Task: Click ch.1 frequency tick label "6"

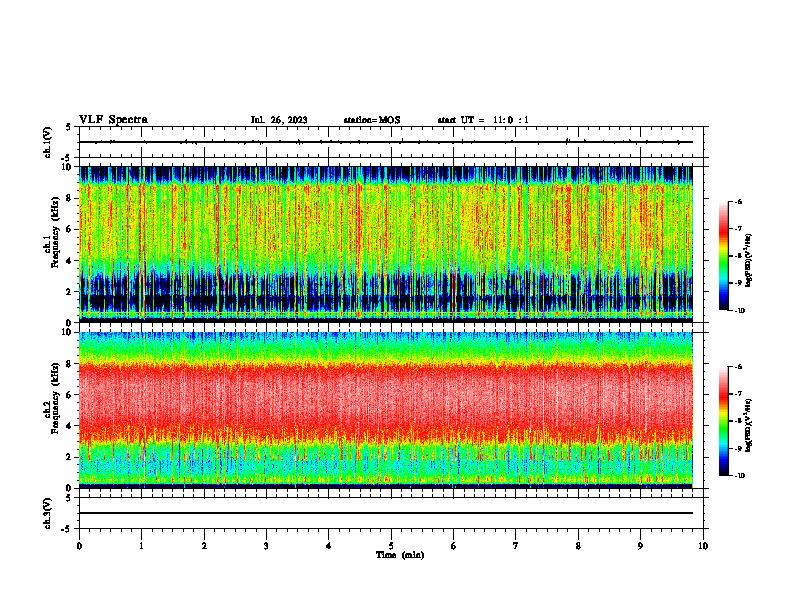Action: [x=69, y=229]
